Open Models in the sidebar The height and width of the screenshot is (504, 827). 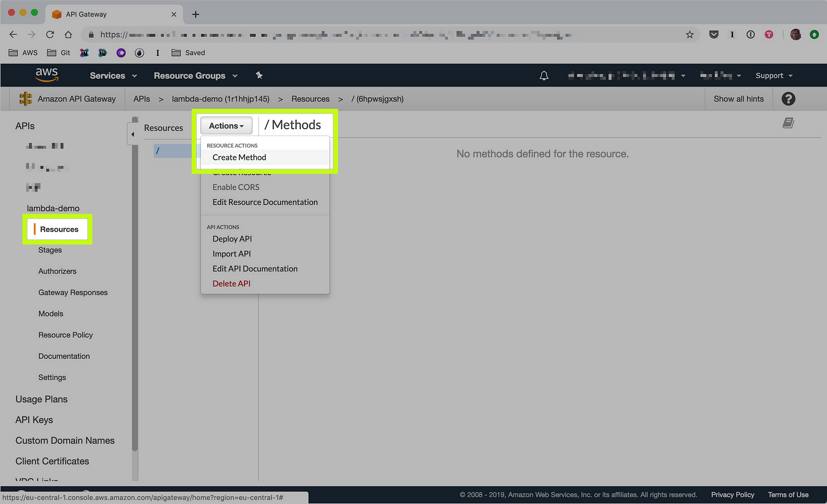point(51,314)
